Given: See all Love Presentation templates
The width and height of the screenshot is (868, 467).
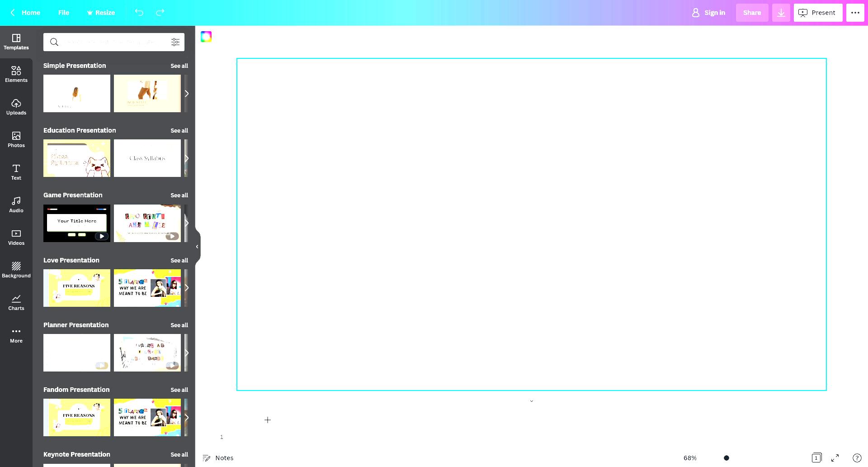Looking at the screenshot, I should coord(179,260).
